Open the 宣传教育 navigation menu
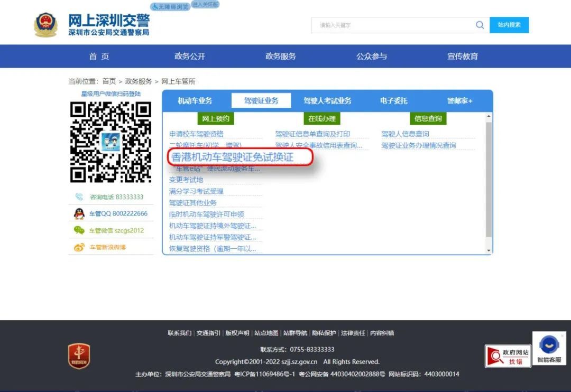This screenshot has height=392, width=571. pyautogui.click(x=462, y=57)
